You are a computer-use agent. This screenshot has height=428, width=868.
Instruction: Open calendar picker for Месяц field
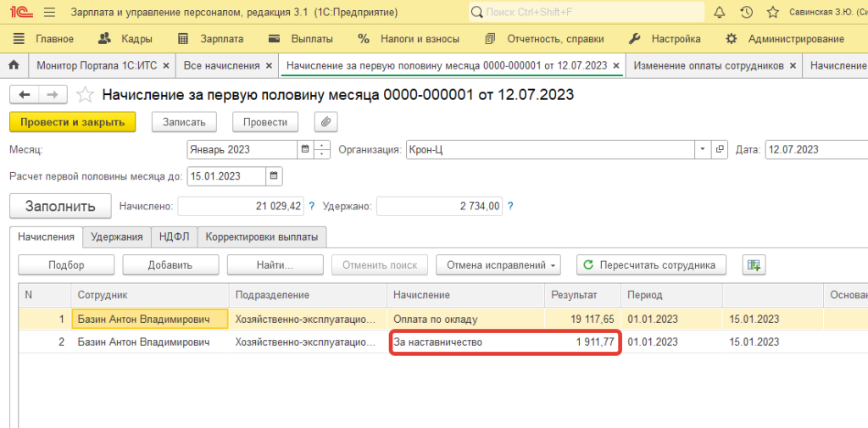pos(304,149)
